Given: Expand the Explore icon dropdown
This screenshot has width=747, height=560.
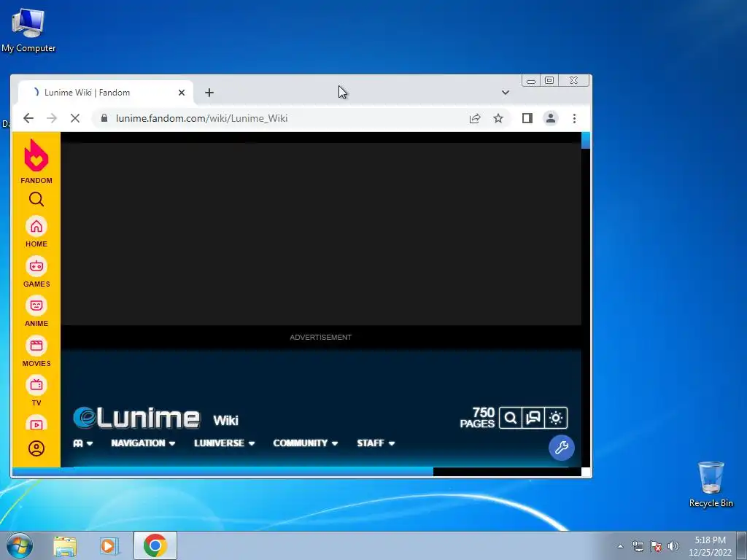Looking at the screenshot, I should 83,443.
